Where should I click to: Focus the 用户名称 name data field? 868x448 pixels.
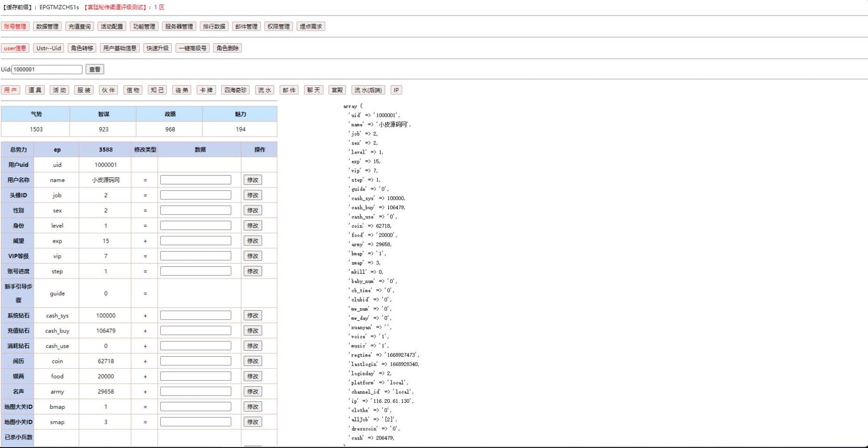tap(196, 180)
